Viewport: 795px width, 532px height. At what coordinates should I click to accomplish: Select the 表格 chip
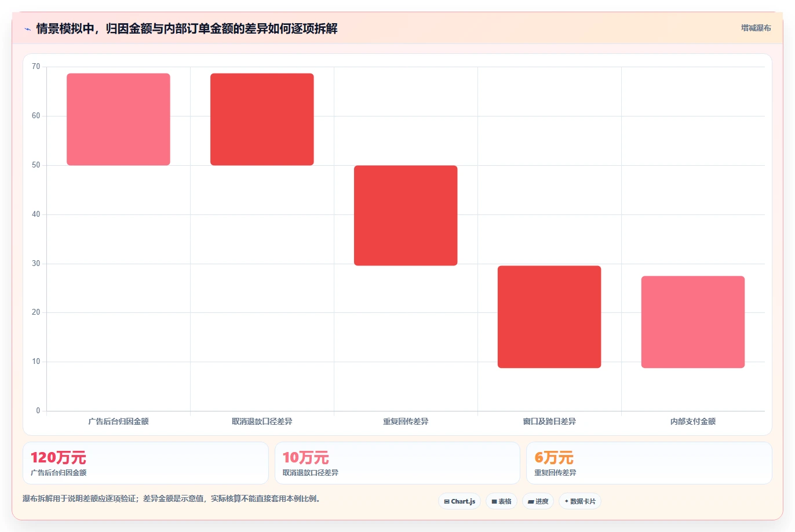pyautogui.click(x=501, y=501)
